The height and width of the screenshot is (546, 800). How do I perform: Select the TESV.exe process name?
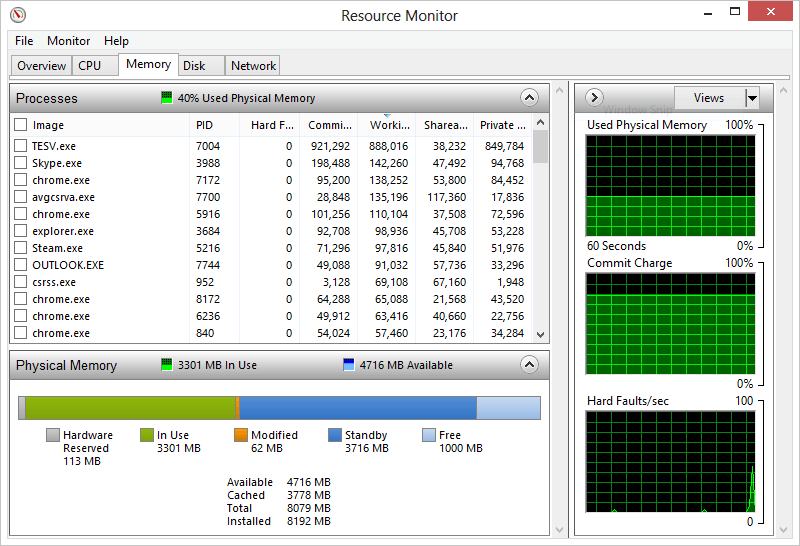(x=54, y=146)
